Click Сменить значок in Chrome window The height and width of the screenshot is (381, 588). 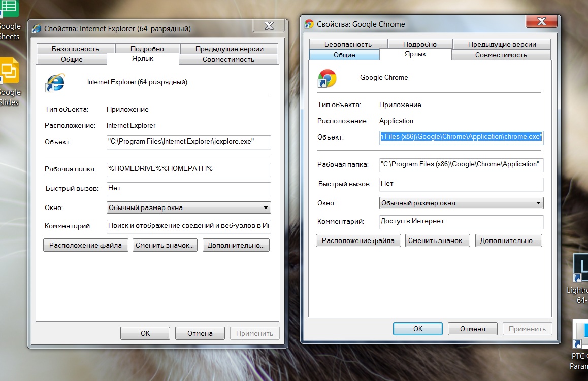tap(437, 241)
